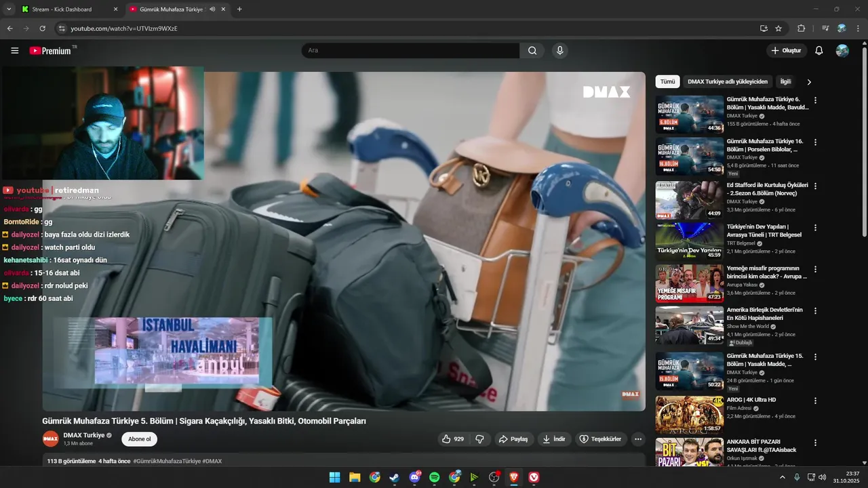Open Gümrük Muhafaza 6. Bölüm thumbnail
The image size is (868, 488).
pyautogui.click(x=689, y=115)
